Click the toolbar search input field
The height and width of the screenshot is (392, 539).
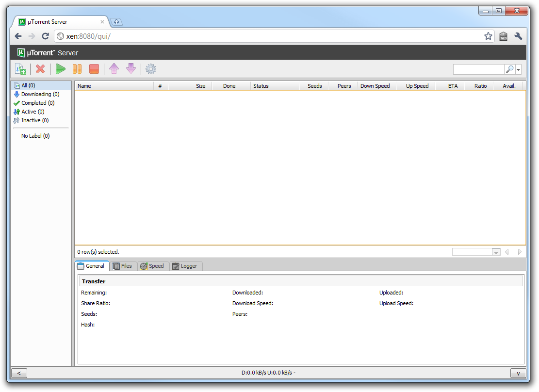(x=478, y=69)
